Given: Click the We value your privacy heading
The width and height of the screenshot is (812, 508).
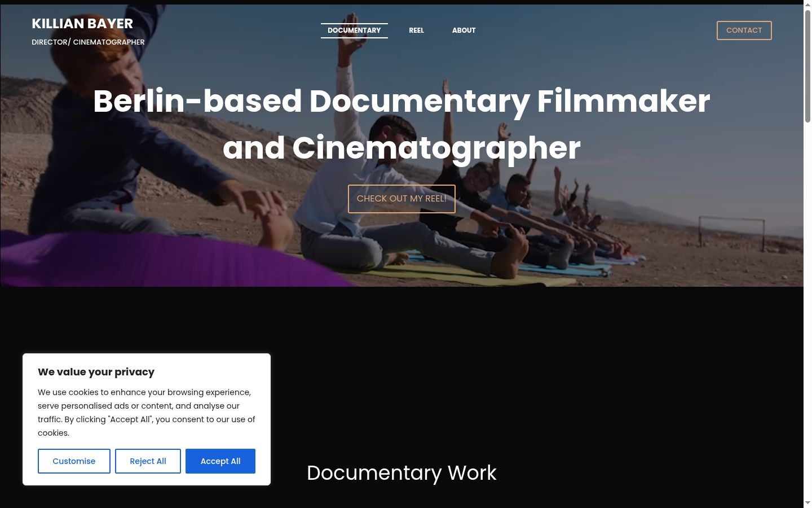Looking at the screenshot, I should pos(96,372).
